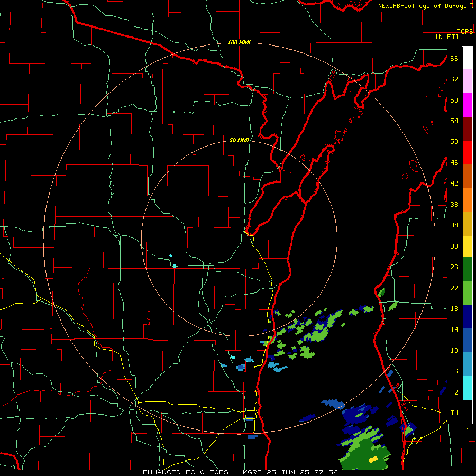Click the legend value 34

[454, 225]
